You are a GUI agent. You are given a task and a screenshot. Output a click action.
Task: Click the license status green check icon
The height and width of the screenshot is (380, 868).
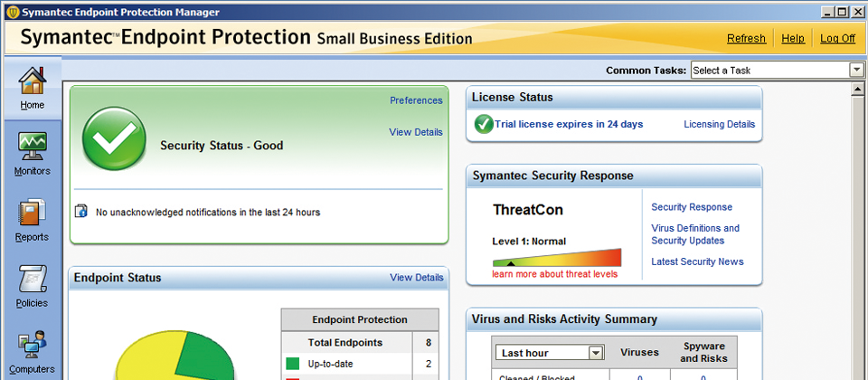[x=484, y=124]
